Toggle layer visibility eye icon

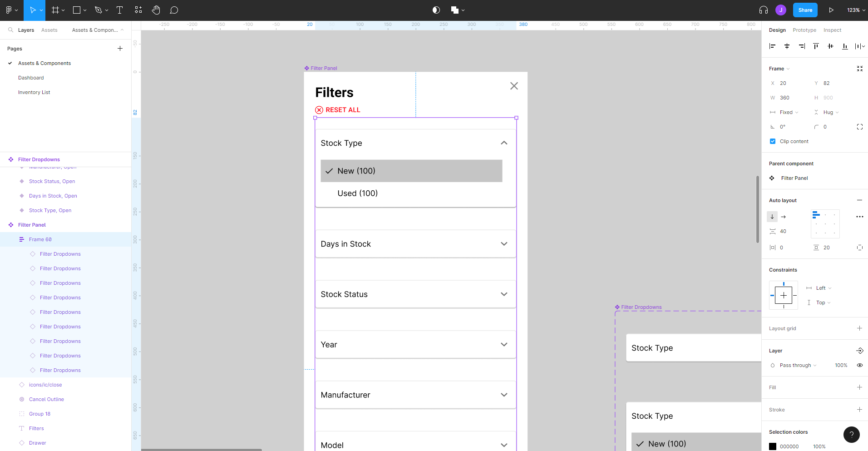[859, 365]
